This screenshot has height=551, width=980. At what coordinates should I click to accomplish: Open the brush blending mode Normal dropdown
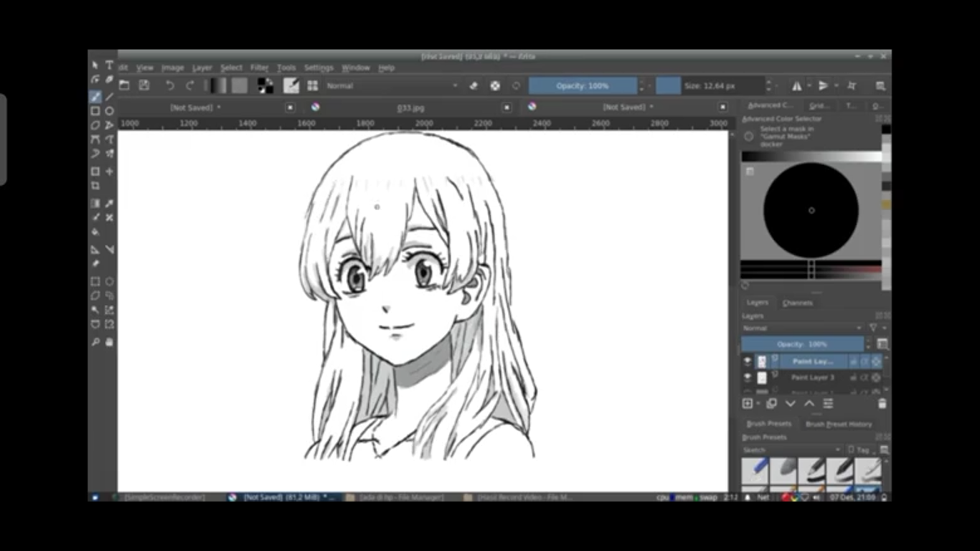pyautogui.click(x=391, y=86)
